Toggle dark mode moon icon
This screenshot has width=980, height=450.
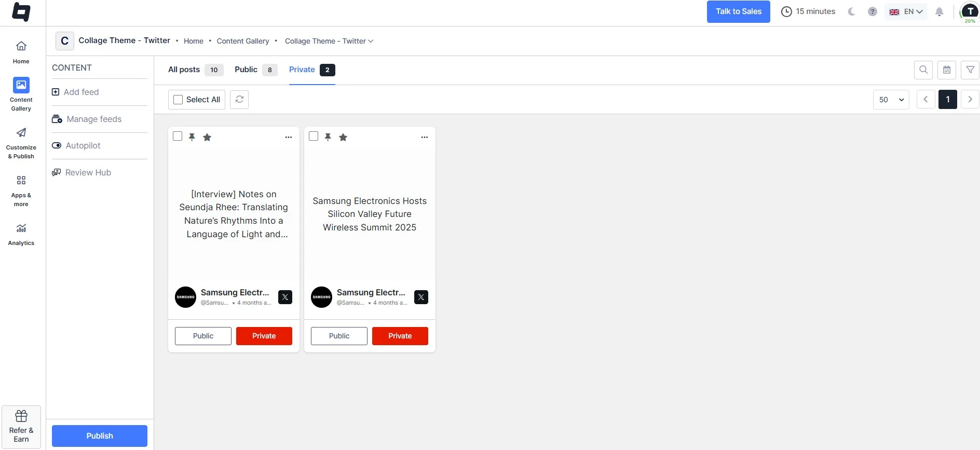pyautogui.click(x=851, y=11)
